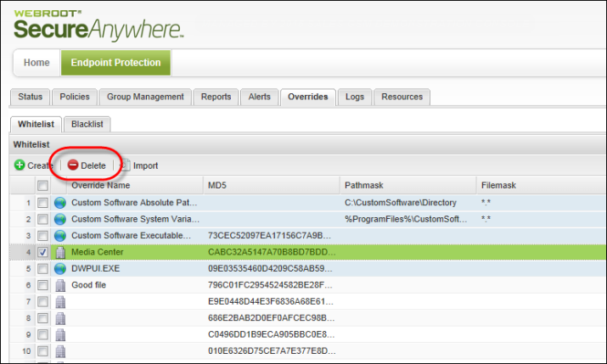This screenshot has height=364, width=607.
Task: Click MD5 value CABC32A5147A70B8BD7BDD...
Action: [272, 252]
